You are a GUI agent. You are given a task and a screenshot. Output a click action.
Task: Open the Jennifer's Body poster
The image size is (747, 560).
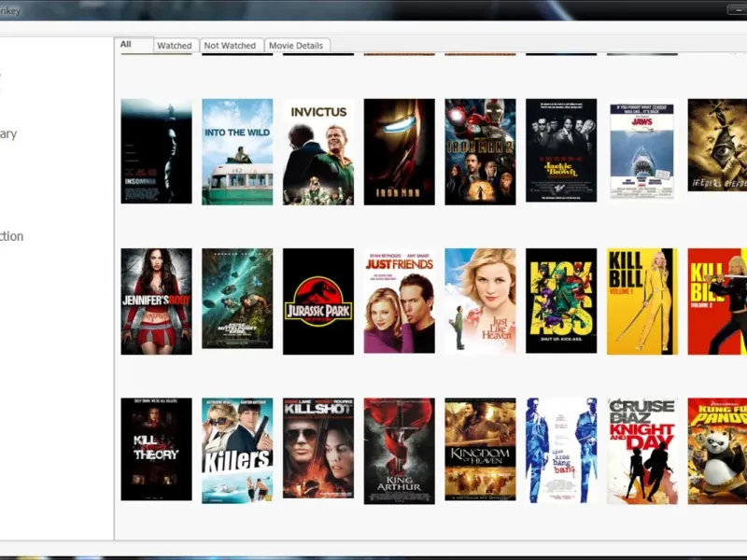[156, 301]
